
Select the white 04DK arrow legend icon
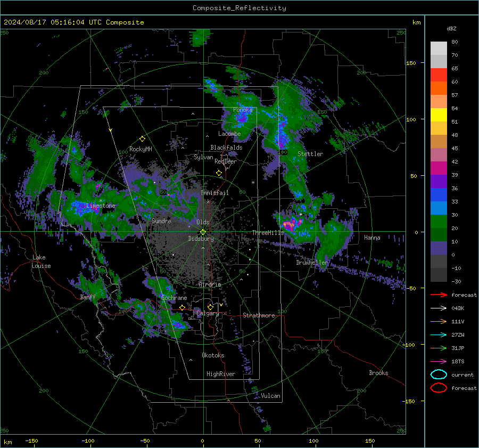(439, 308)
